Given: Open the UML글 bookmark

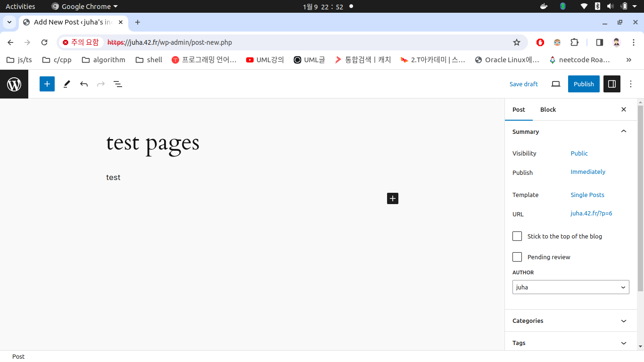Looking at the screenshot, I should pyautogui.click(x=309, y=60).
